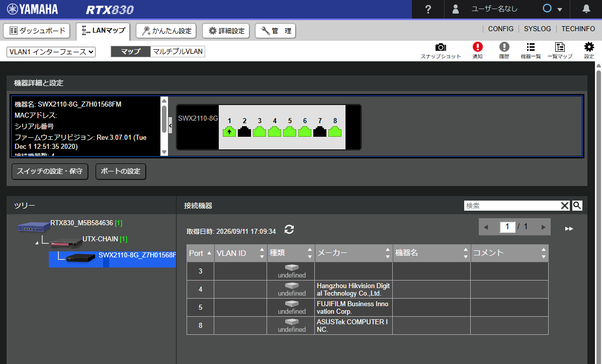Image resolution: width=602 pixels, height=364 pixels.
Task: Sort table by 種類 column
Action: point(291,253)
